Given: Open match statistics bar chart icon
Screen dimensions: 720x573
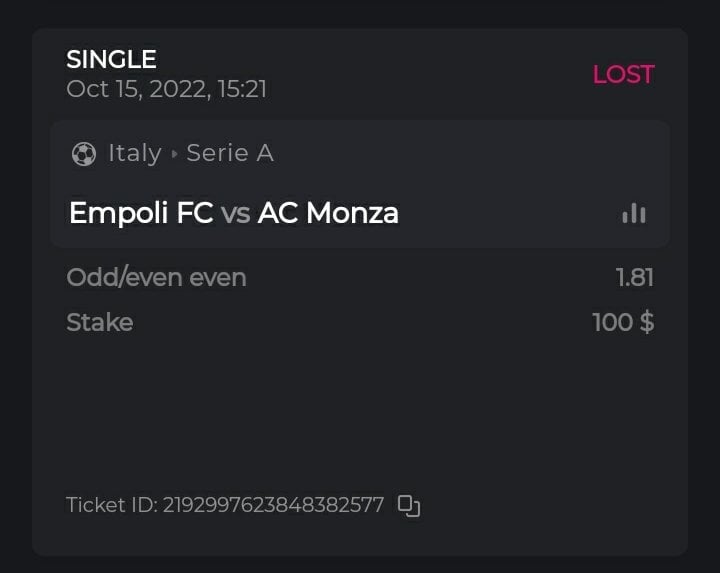Looking at the screenshot, I should 634,213.
